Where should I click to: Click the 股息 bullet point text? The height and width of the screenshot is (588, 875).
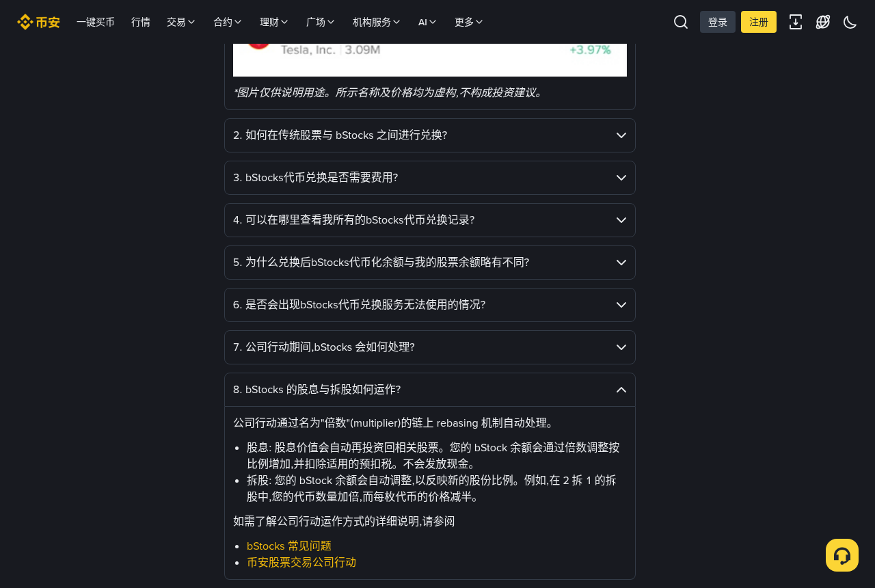pos(433,455)
